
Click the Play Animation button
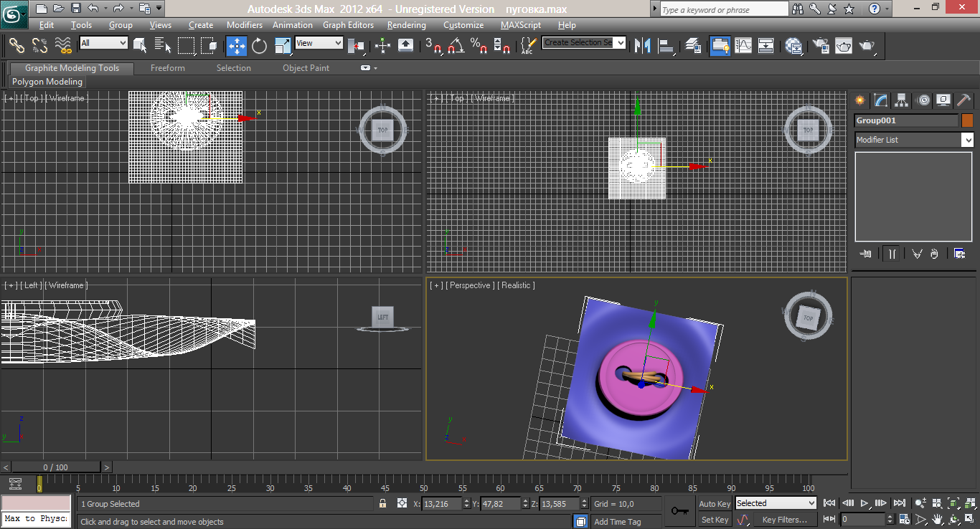click(864, 503)
